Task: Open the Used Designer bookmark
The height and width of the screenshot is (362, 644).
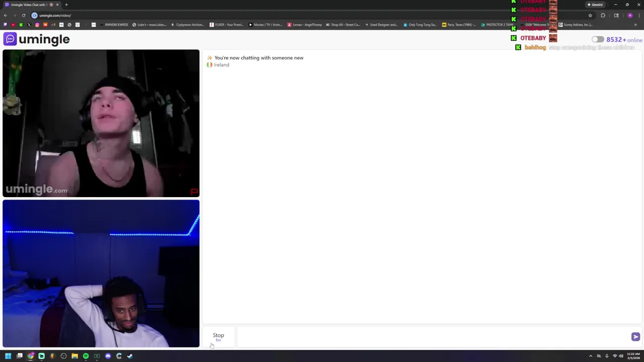Action: pos(381,25)
